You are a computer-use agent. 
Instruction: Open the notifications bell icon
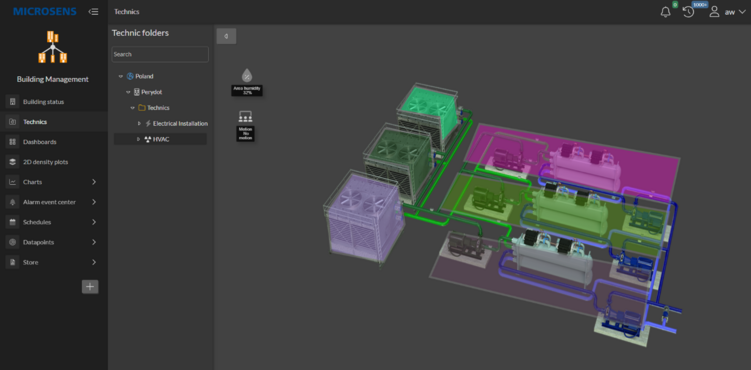tap(665, 12)
